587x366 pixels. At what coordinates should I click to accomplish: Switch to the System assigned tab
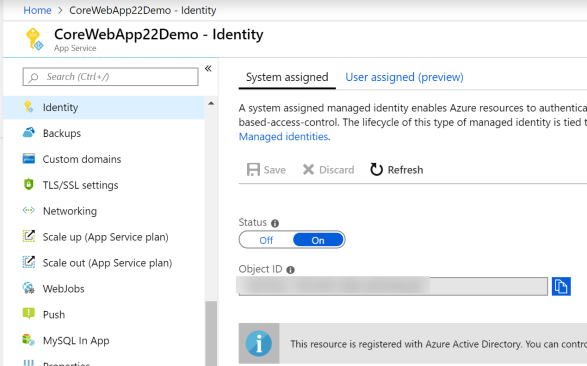(x=287, y=77)
